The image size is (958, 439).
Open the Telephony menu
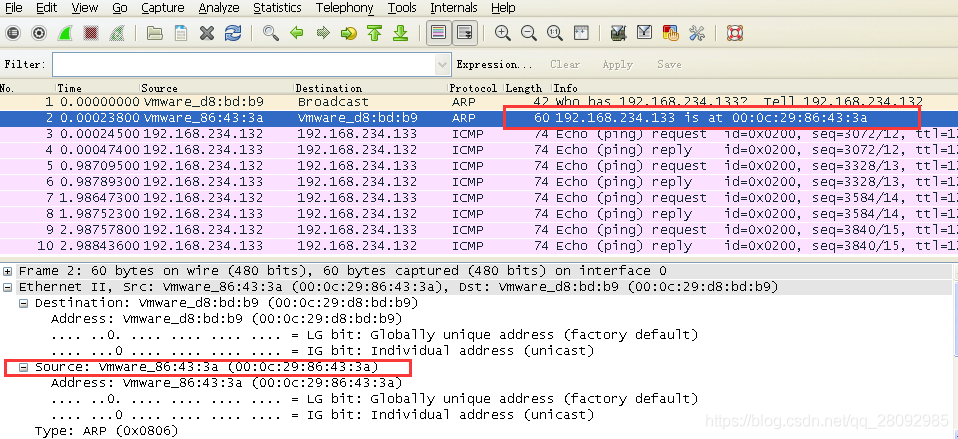click(345, 8)
